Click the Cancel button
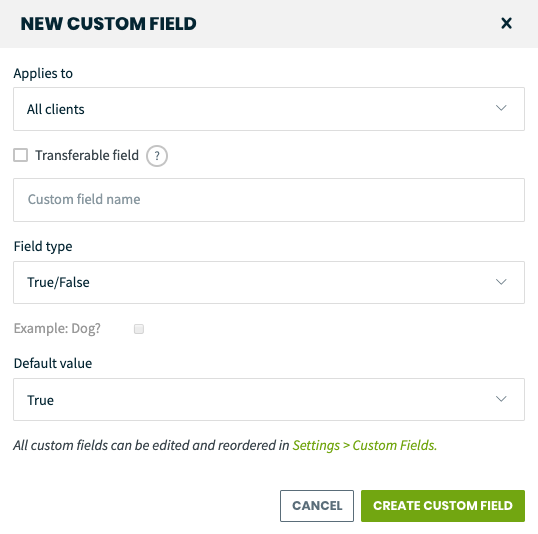The image size is (538, 534). click(x=317, y=506)
